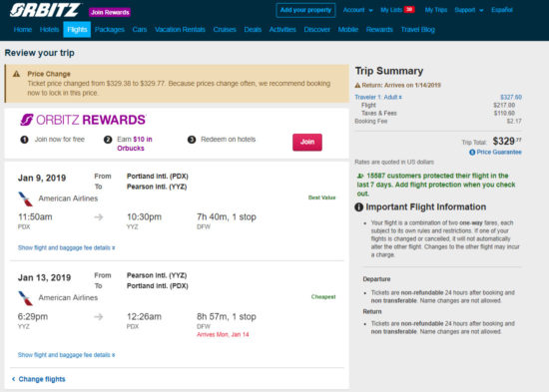The height and width of the screenshot is (392, 549).
Task: Switch language to Español
Action: coord(502,10)
